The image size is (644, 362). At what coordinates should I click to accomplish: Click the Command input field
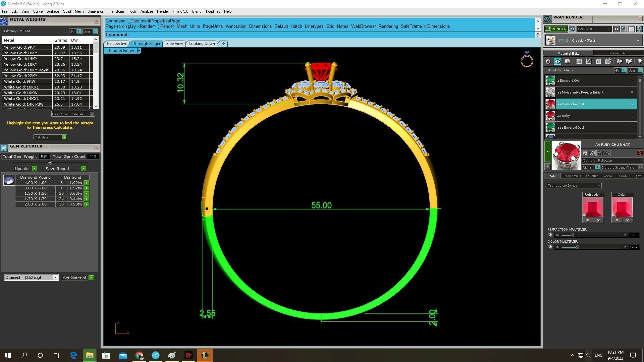[x=319, y=35]
